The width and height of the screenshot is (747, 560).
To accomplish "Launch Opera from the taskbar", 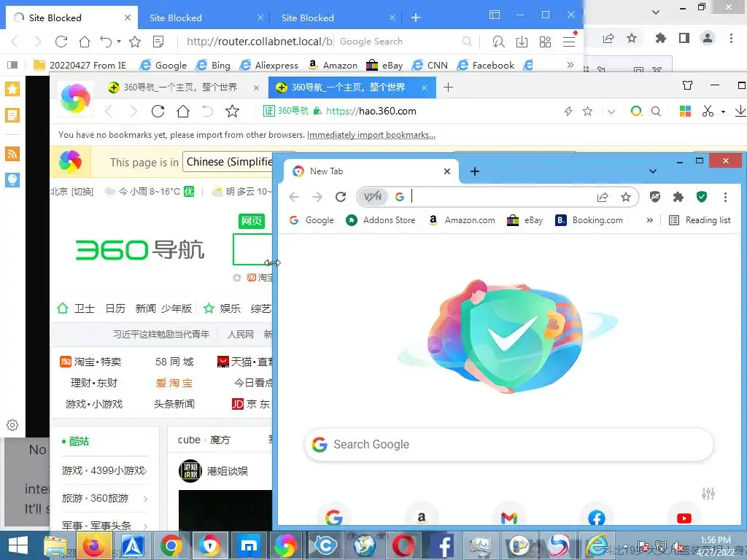I will pos(403,545).
